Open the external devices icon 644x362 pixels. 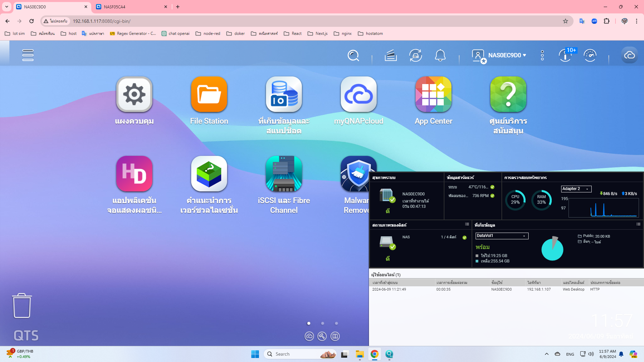[416, 55]
